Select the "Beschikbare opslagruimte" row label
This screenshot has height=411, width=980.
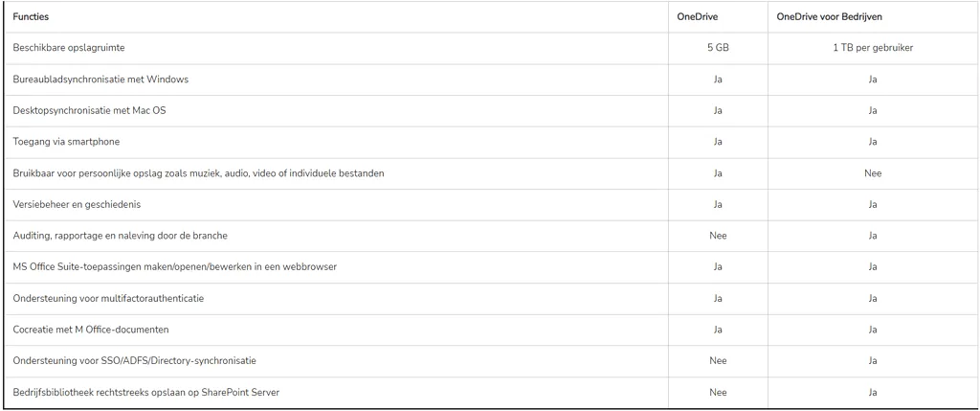pyautogui.click(x=69, y=48)
